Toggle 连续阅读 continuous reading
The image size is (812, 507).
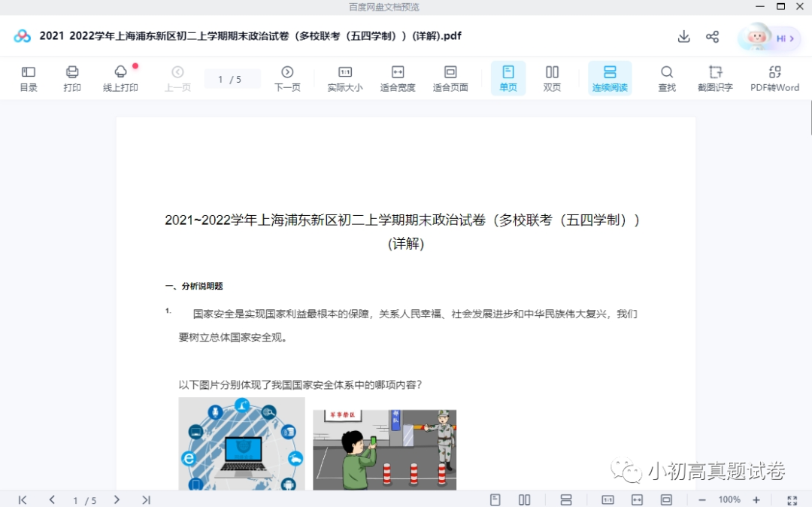click(610, 78)
